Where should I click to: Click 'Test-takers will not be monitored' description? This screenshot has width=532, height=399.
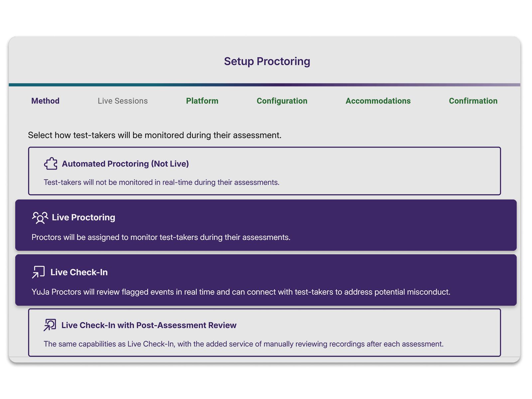162,182
